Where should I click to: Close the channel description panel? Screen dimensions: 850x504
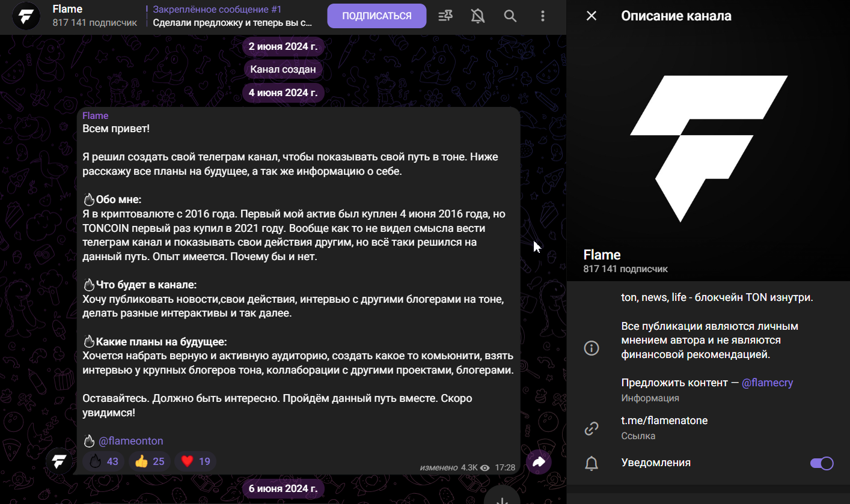pyautogui.click(x=592, y=16)
